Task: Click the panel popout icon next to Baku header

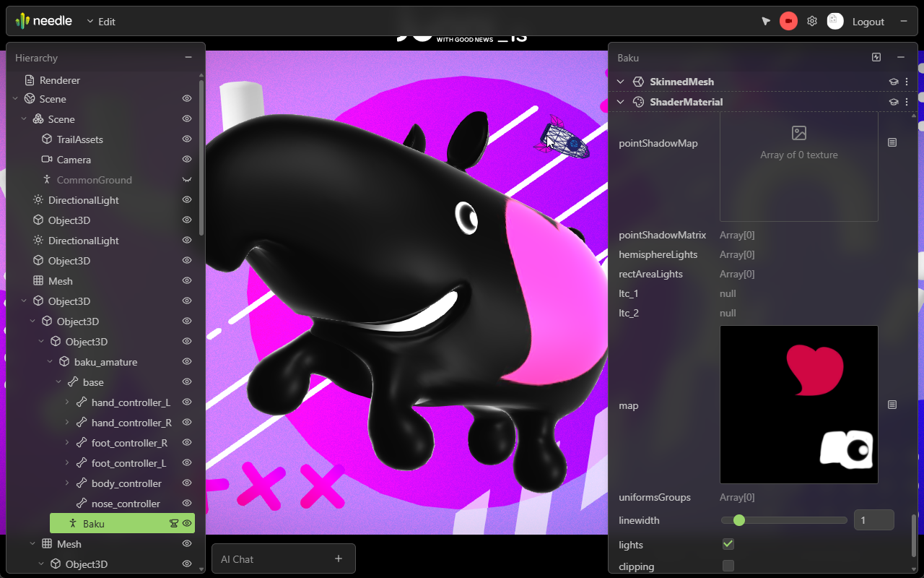Action: point(876,56)
